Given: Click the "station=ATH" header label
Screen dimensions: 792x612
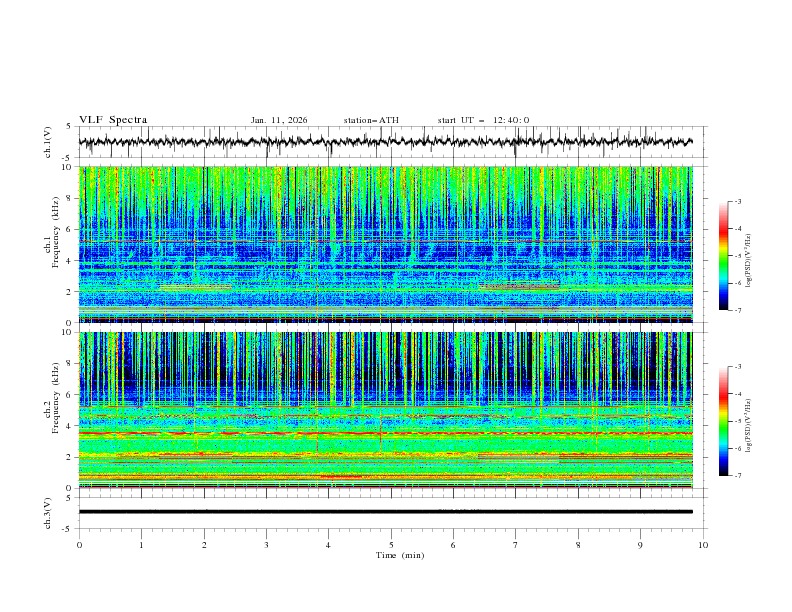Looking at the screenshot, I should 371,120.
